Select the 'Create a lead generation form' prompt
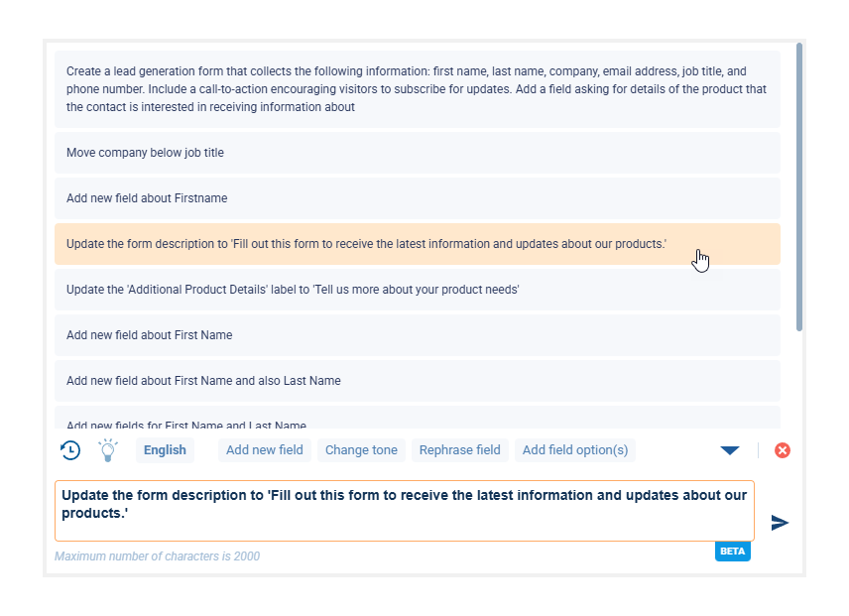 pos(417,89)
